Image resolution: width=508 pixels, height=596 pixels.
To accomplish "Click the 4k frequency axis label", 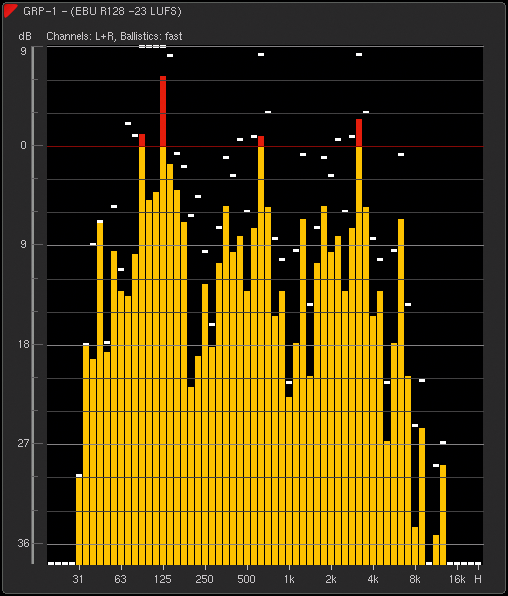I will coord(373,579).
